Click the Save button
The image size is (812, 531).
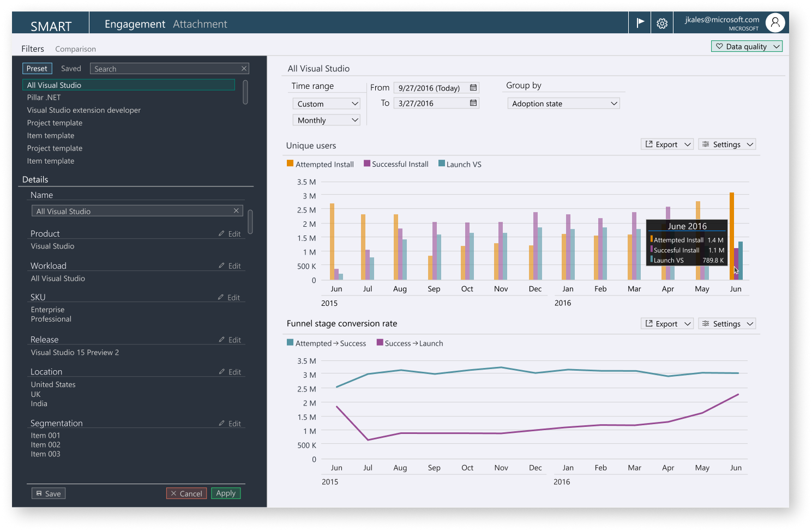pyautogui.click(x=49, y=493)
